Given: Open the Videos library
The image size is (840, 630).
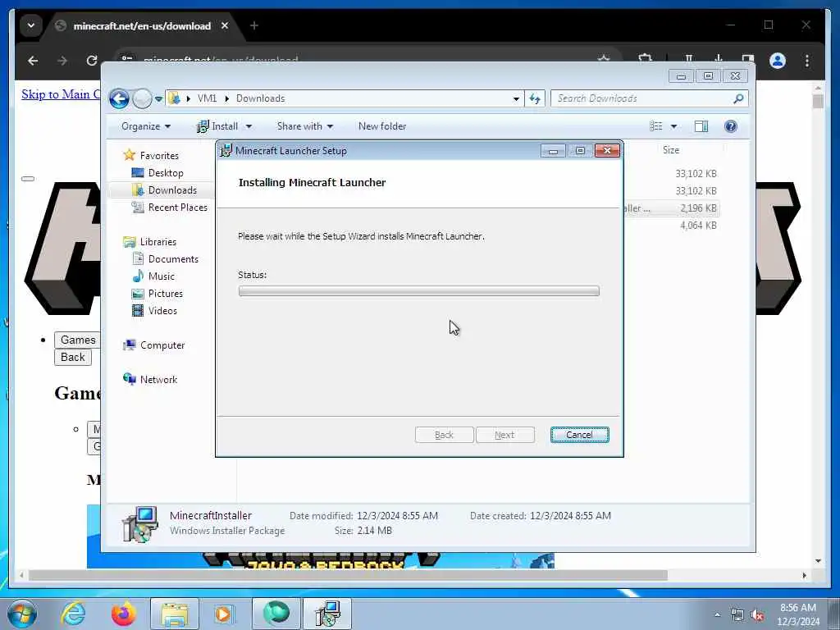Looking at the screenshot, I should click(162, 311).
